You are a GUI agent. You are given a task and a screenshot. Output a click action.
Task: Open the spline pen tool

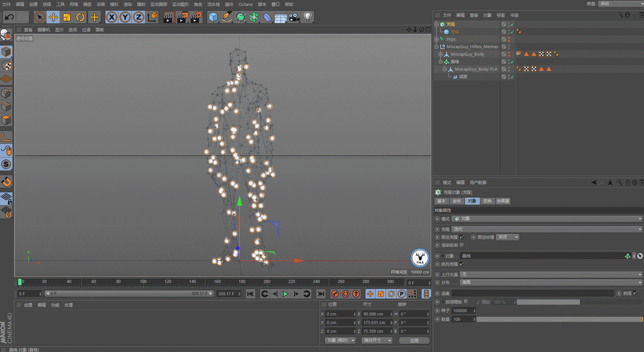(x=227, y=17)
